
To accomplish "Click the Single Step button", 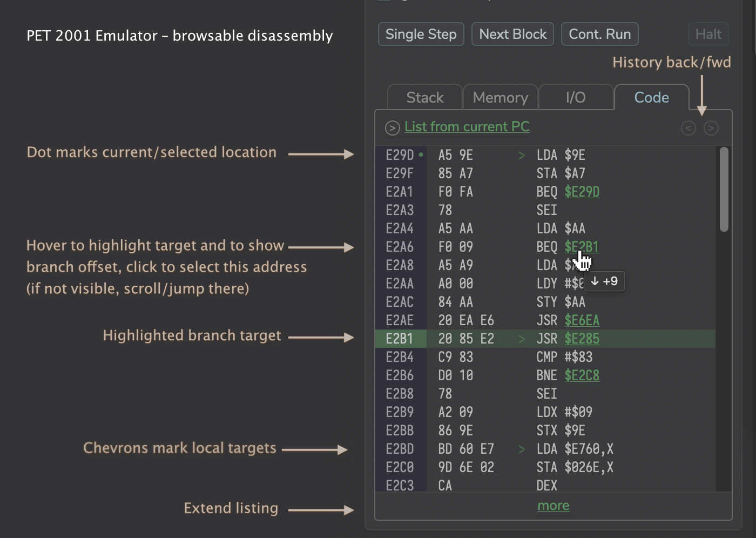I will [x=421, y=34].
